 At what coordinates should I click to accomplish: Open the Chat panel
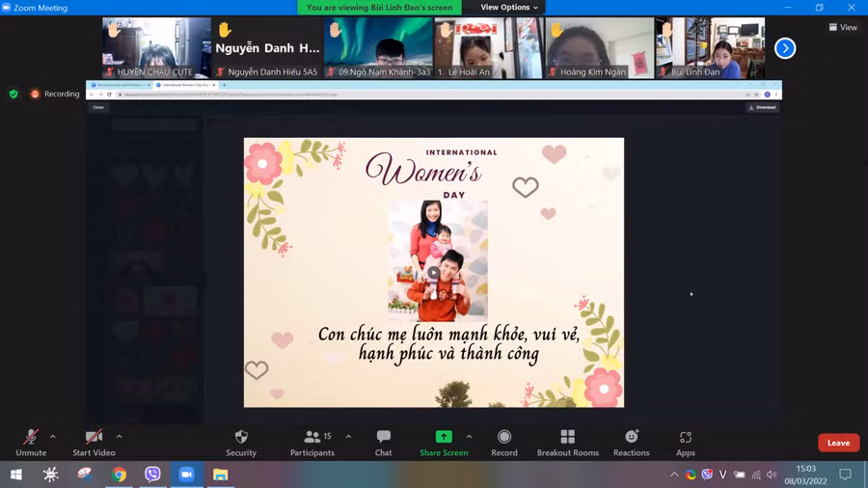click(x=383, y=438)
